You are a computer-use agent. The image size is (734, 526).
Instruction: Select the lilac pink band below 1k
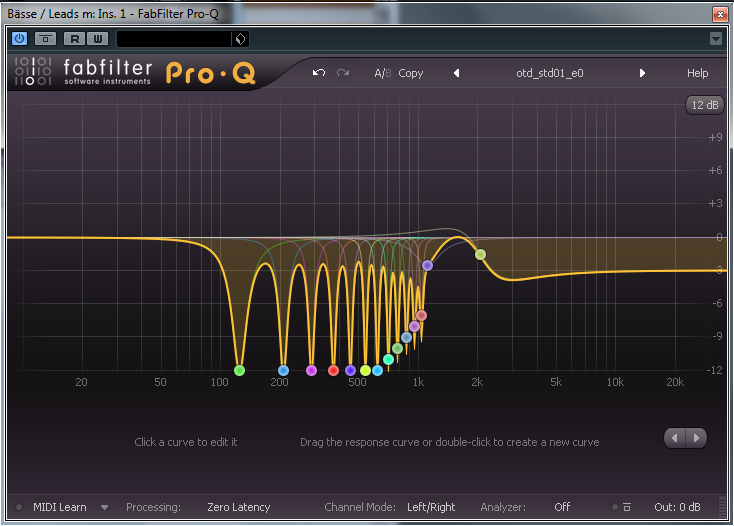coord(414,326)
